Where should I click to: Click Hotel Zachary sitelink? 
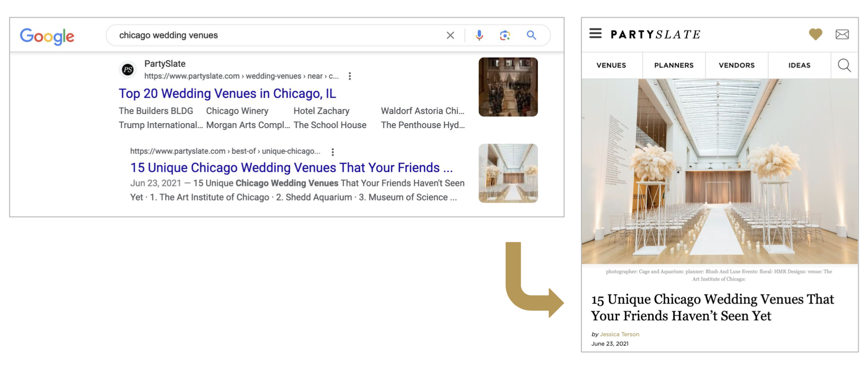click(322, 111)
